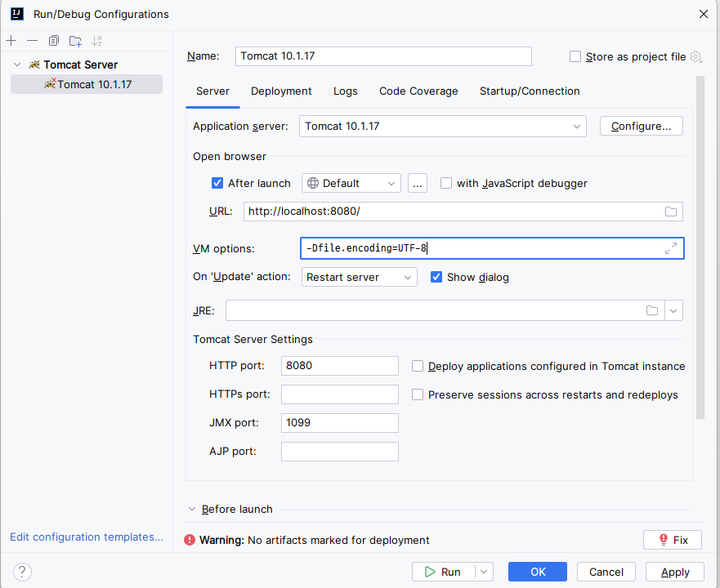Image resolution: width=720 pixels, height=588 pixels.
Task: Open the JRE dropdown arrow
Action: (x=673, y=311)
